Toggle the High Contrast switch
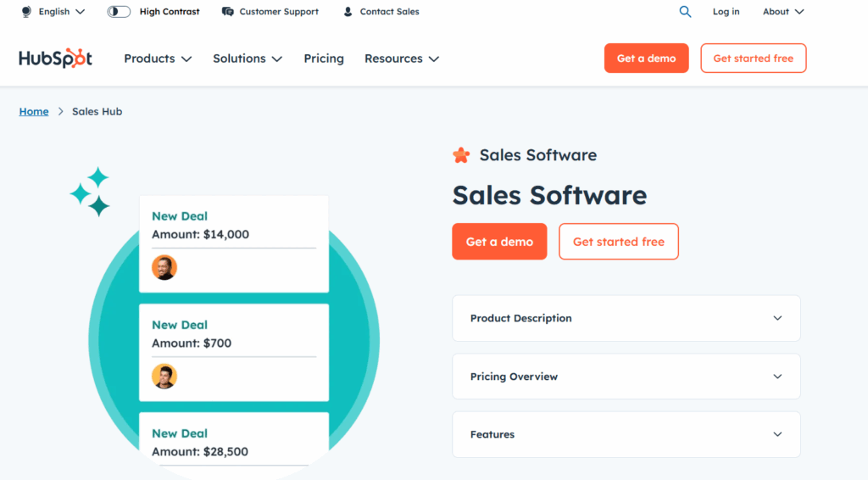This screenshot has height=480, width=868. tap(119, 12)
